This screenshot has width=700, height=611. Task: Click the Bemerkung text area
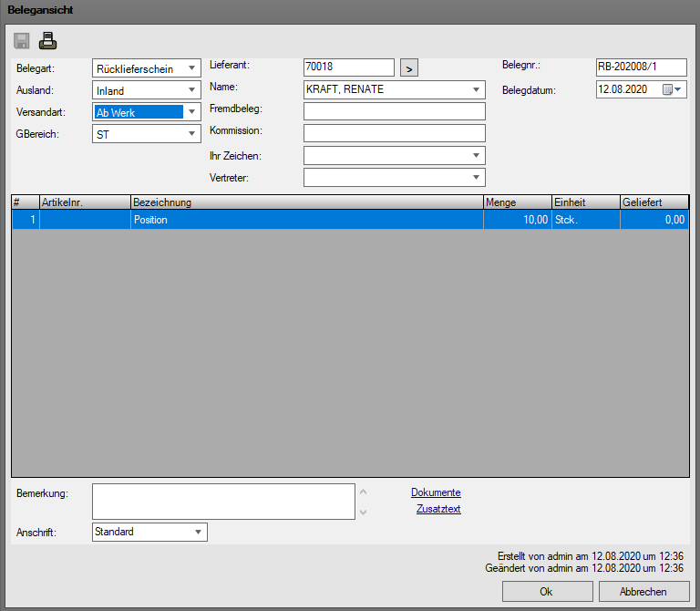[x=223, y=501]
